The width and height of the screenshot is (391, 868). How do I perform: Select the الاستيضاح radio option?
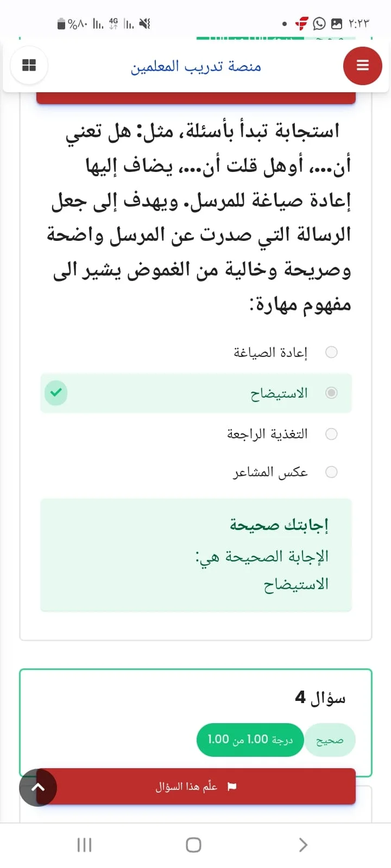[331, 393]
